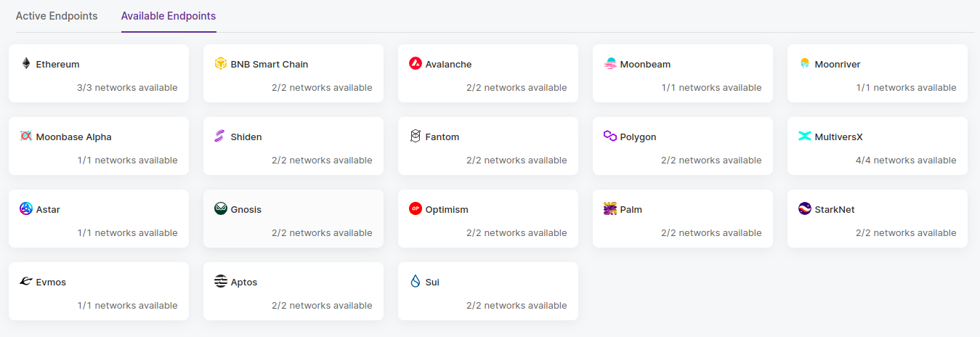
Task: Open the Moonbase Alpha card
Action: (x=99, y=146)
